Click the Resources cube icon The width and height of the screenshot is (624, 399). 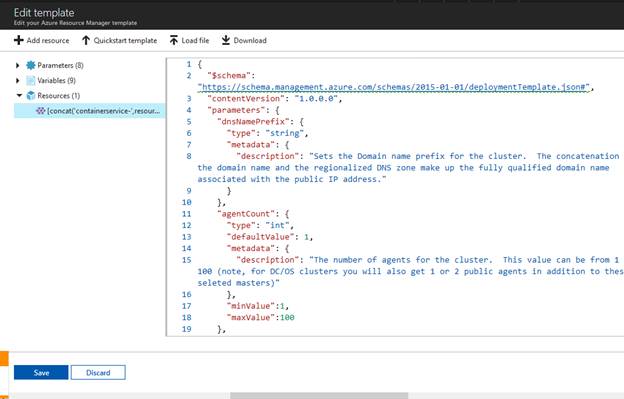coord(31,95)
